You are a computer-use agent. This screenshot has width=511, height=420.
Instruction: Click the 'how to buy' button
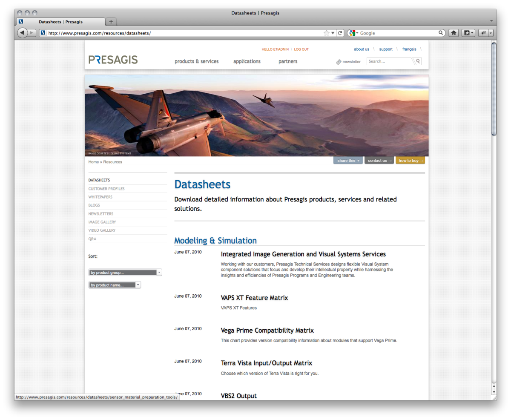410,161
